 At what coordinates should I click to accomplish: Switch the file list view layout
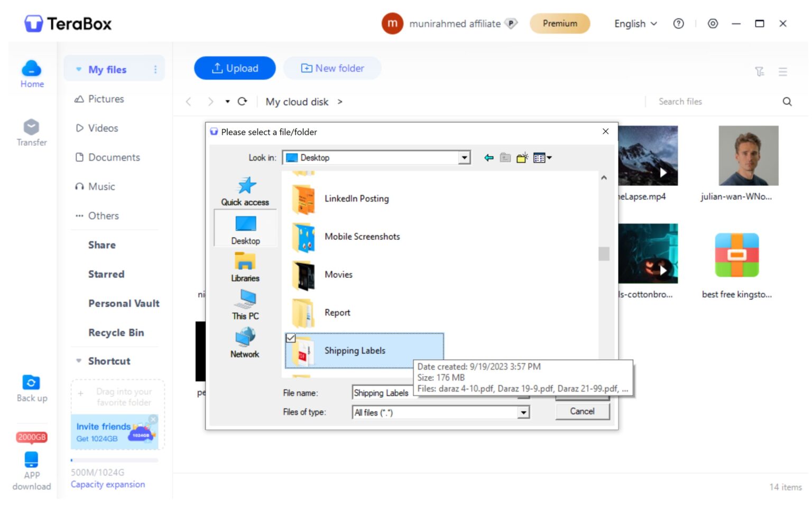(x=782, y=71)
